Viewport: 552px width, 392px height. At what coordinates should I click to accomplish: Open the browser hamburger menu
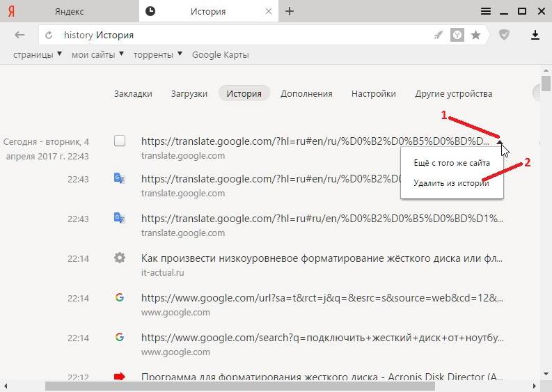pyautogui.click(x=487, y=10)
